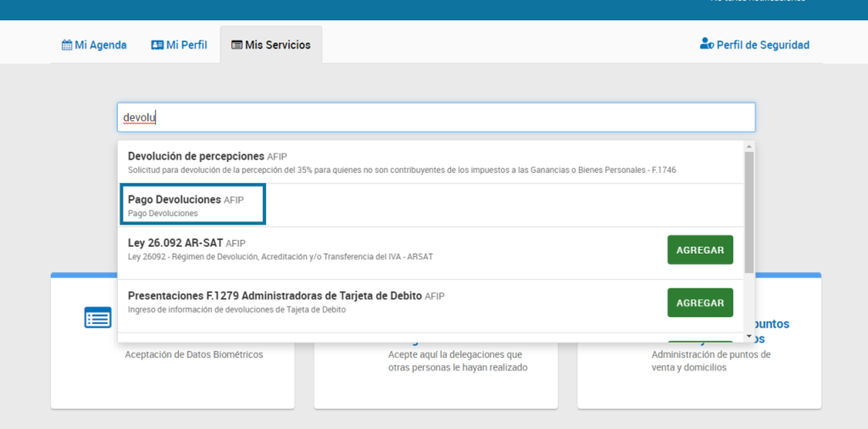Click the icon on the Mis Servicios tab
This screenshot has height=429, width=868.
pyautogui.click(x=237, y=45)
